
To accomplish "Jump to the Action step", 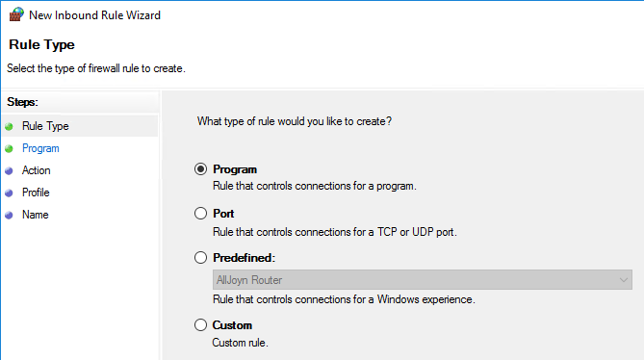I will click(37, 170).
